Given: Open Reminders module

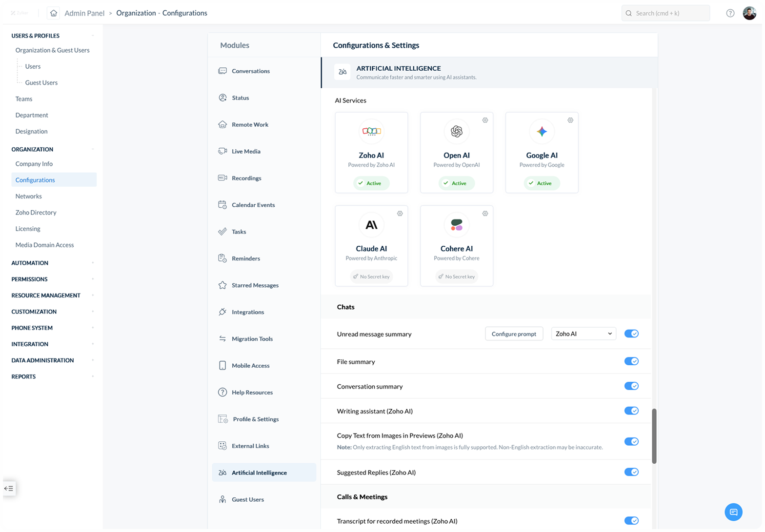Looking at the screenshot, I should (x=264, y=258).
